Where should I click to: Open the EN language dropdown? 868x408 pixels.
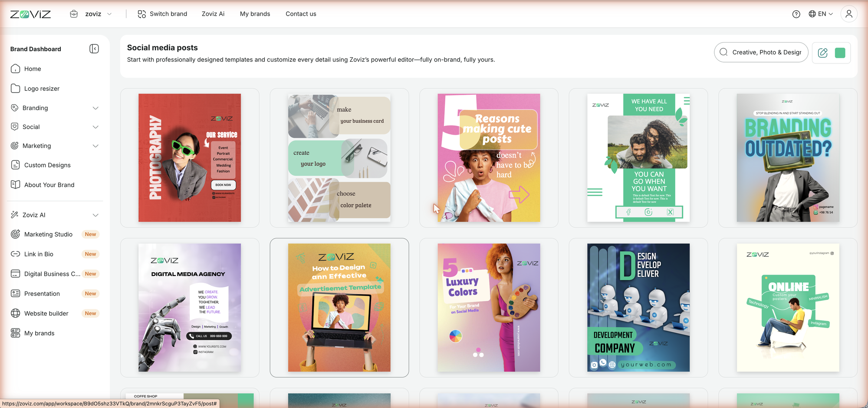pos(825,14)
